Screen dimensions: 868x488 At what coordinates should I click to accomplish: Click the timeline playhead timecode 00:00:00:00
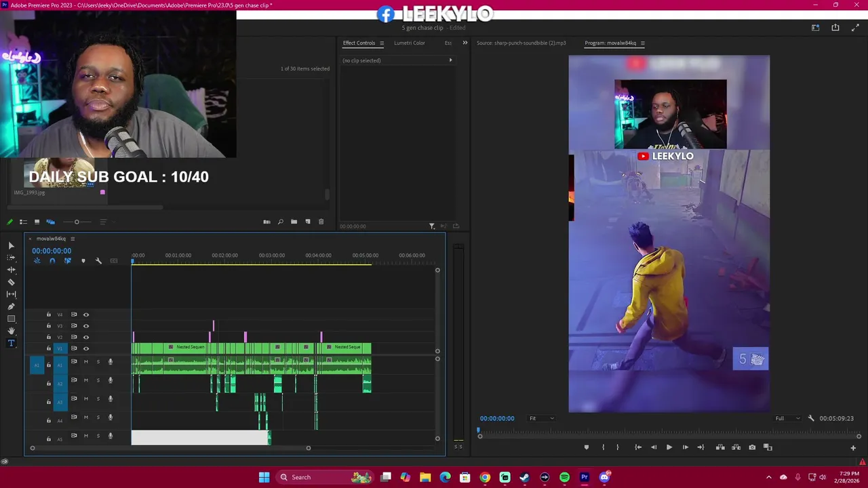coord(52,251)
